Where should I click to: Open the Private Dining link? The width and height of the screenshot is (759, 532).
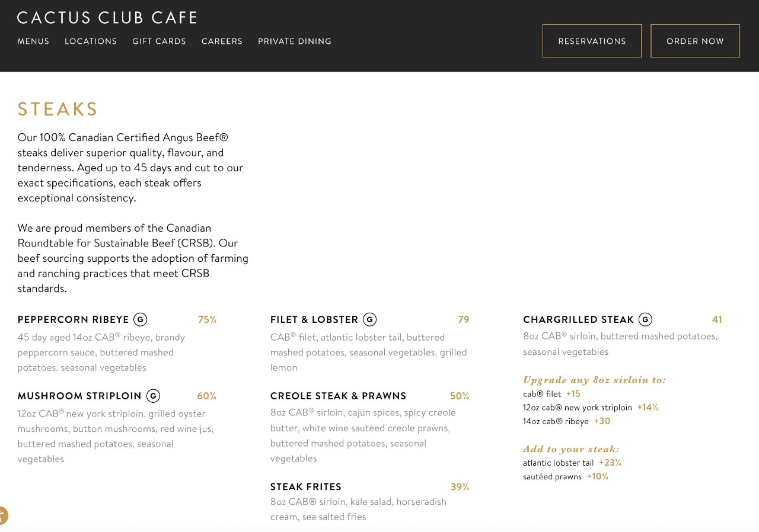295,41
